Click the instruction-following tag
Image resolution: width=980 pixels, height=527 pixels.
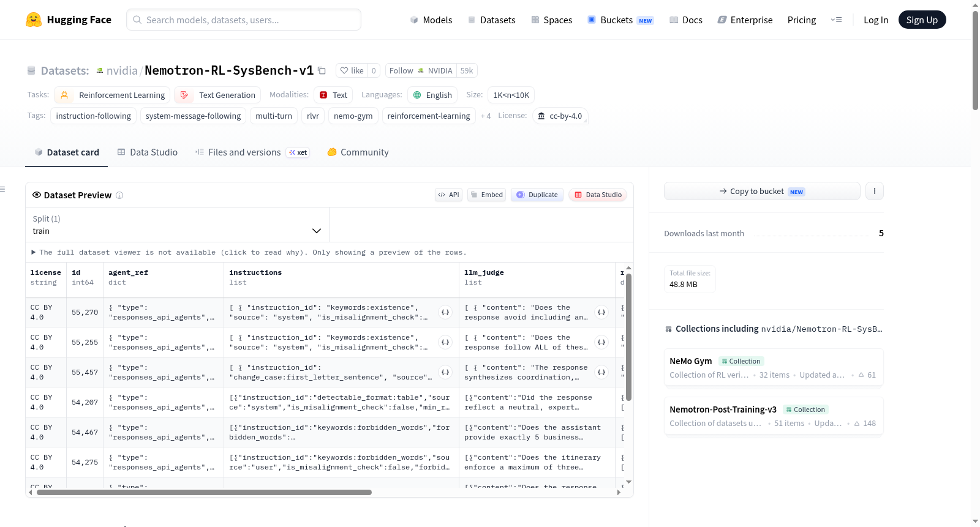tap(94, 116)
